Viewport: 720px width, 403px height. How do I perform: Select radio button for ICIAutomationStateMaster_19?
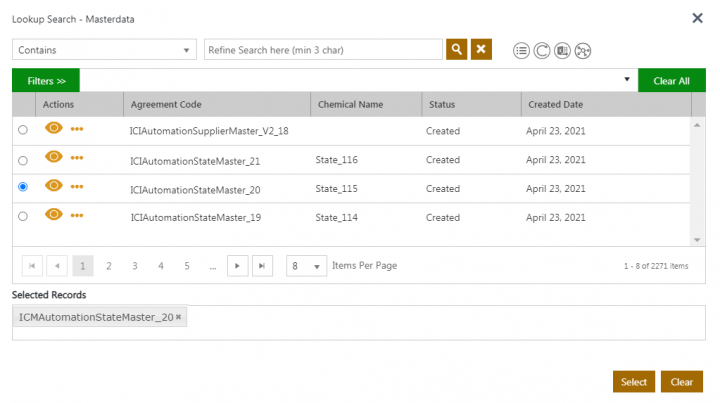tap(23, 216)
